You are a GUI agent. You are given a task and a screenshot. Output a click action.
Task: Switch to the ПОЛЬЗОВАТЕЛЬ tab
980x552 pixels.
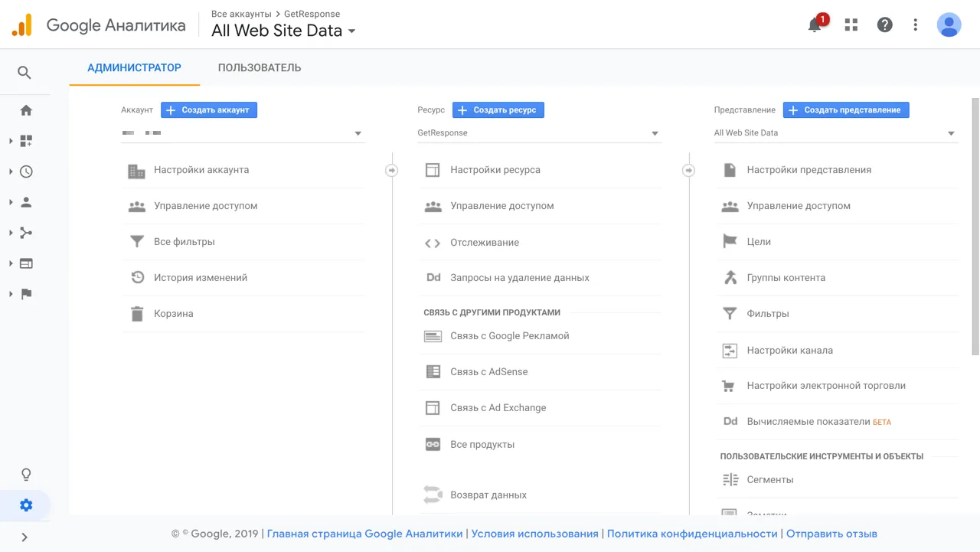point(260,68)
